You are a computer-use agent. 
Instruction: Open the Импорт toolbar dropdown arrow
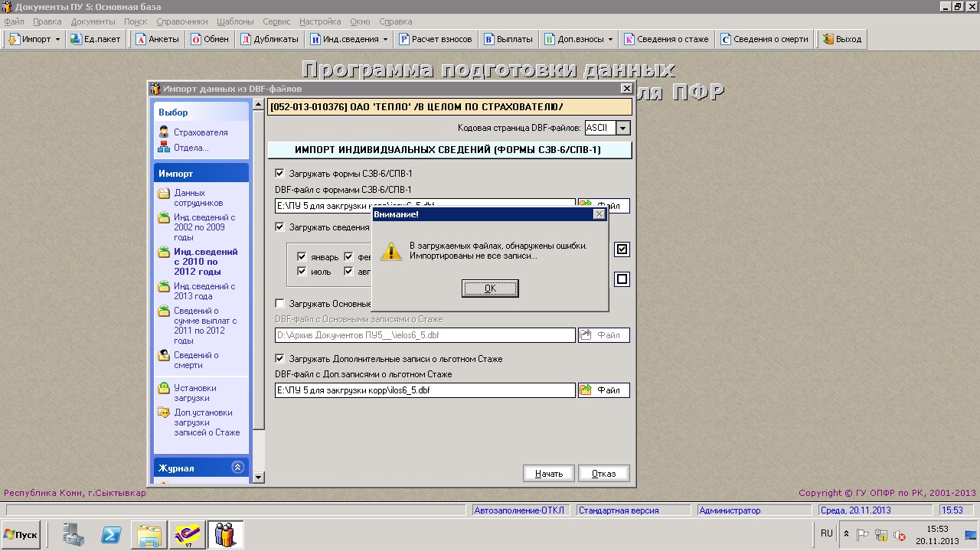tap(57, 39)
